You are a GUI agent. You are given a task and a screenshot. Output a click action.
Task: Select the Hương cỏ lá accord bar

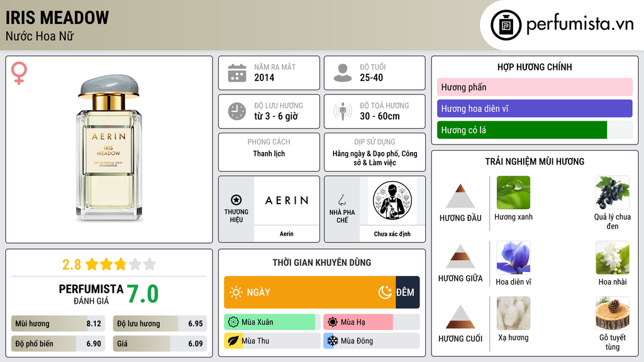click(535, 130)
